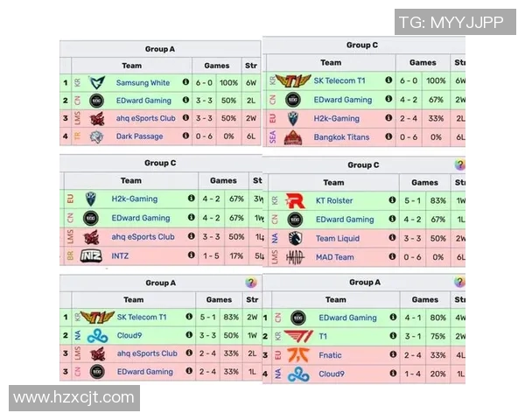This screenshot has width=525, height=420.
Task: Click the Team Liquid horse logo
Action: [x=296, y=238]
